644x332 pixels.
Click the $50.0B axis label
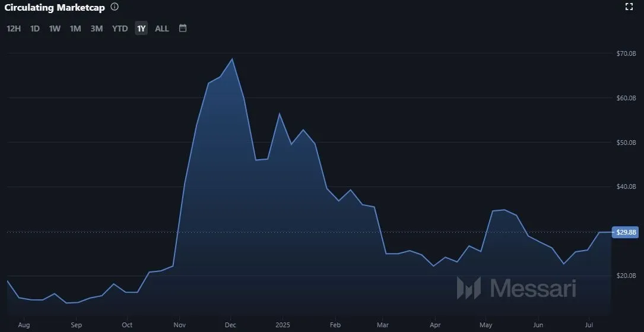[626, 143]
